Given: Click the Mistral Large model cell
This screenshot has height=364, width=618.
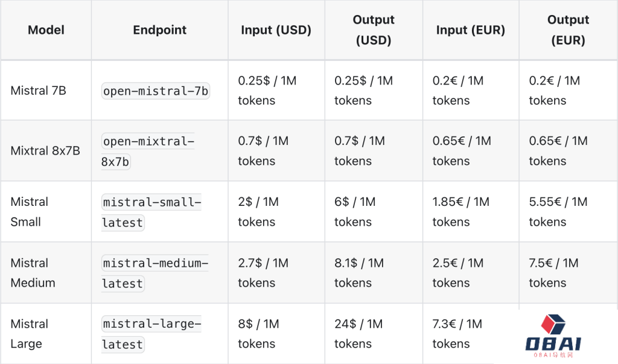Looking at the screenshot, I should pyautogui.click(x=29, y=333).
